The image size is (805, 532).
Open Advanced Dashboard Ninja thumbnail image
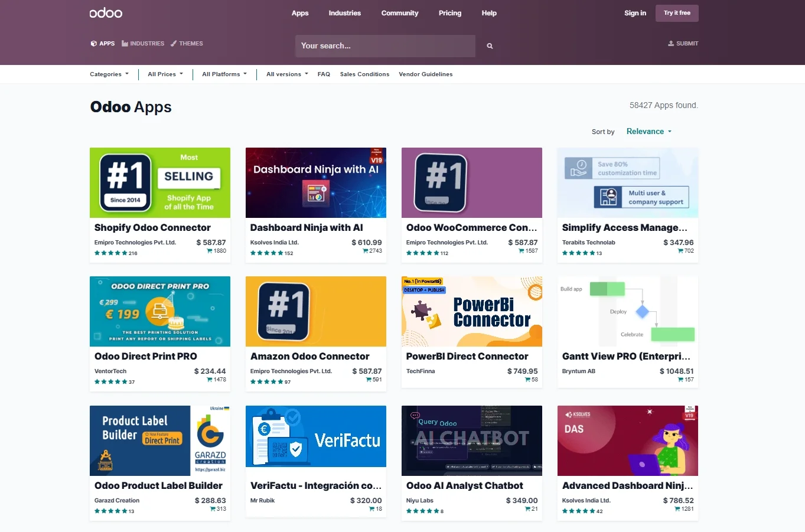coord(628,440)
